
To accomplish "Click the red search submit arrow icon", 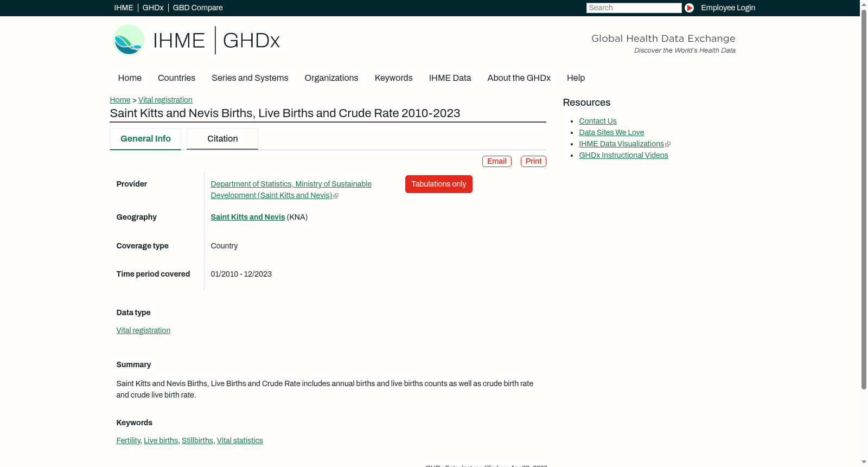I will click(x=689, y=8).
